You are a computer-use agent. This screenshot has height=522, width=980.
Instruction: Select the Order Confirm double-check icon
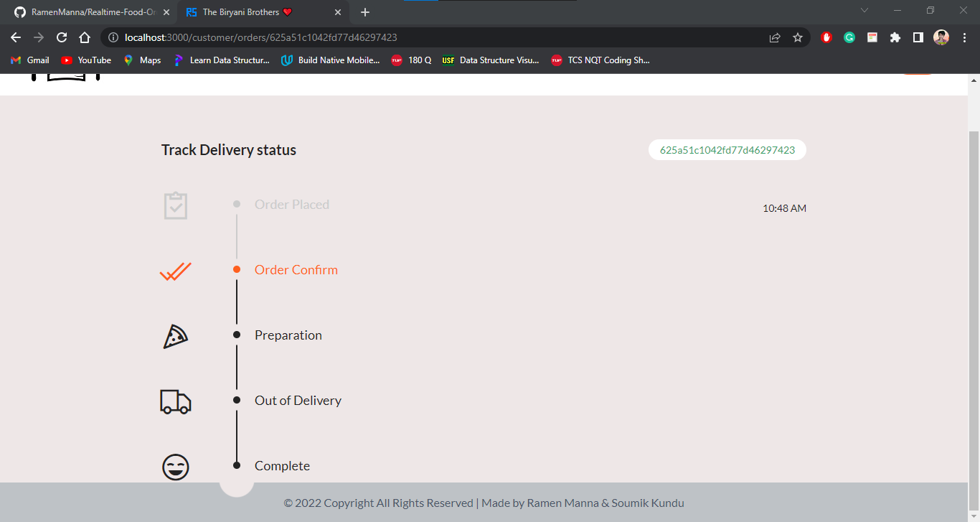click(176, 271)
